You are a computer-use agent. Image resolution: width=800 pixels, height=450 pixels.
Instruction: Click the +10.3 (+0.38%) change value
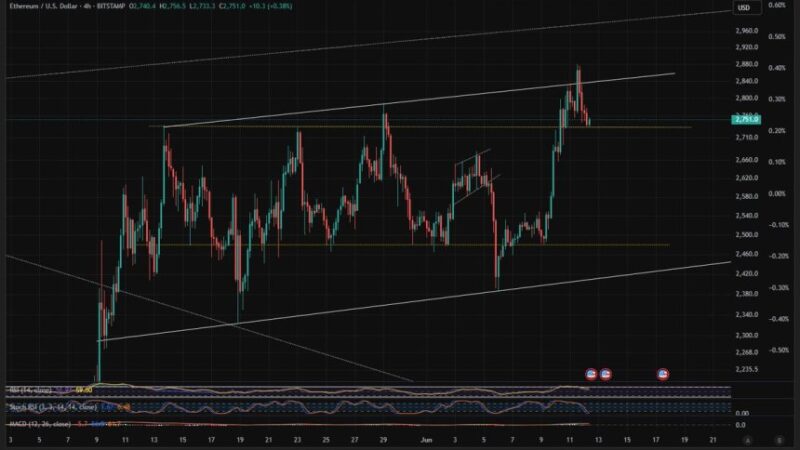(x=270, y=6)
